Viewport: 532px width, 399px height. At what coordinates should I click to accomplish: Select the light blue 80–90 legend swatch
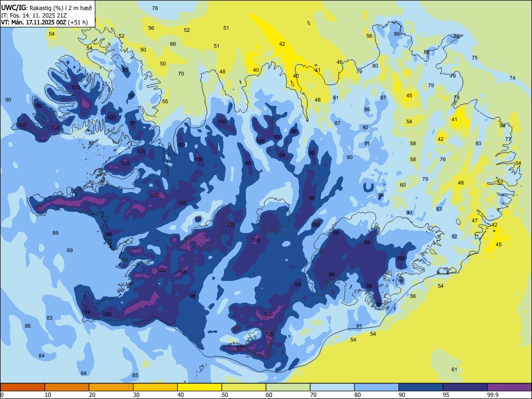pos(377,387)
